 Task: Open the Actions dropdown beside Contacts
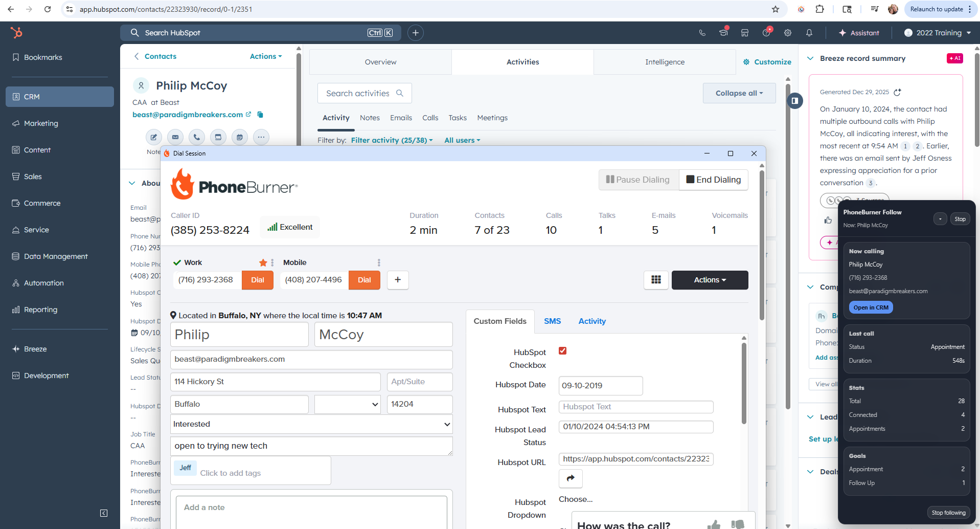click(266, 56)
